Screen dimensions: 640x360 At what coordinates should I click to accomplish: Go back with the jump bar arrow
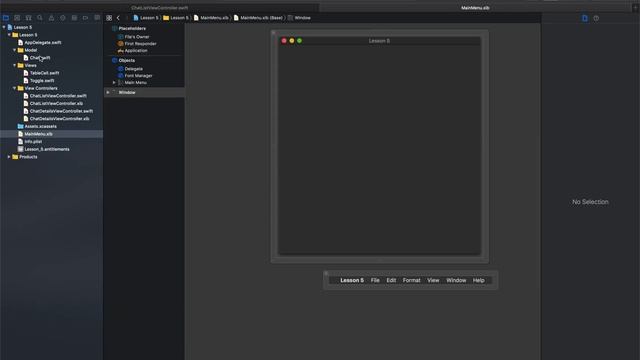click(x=118, y=18)
